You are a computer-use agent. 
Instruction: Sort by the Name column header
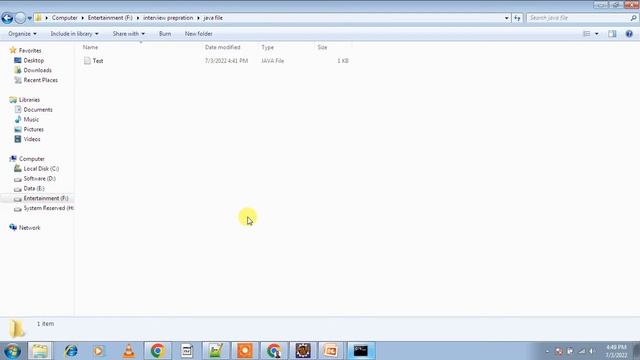[90, 47]
